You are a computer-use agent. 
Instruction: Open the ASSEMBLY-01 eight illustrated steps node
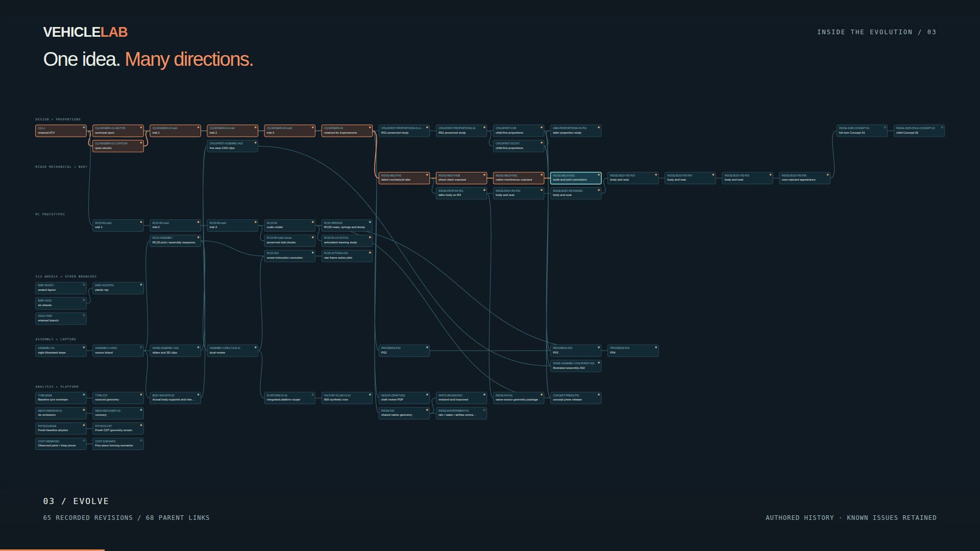(61, 351)
